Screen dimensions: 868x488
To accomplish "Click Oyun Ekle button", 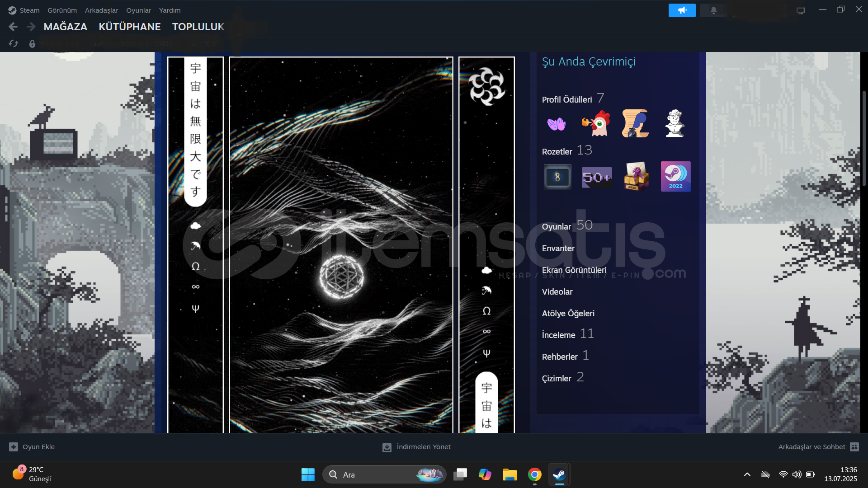I will [32, 447].
